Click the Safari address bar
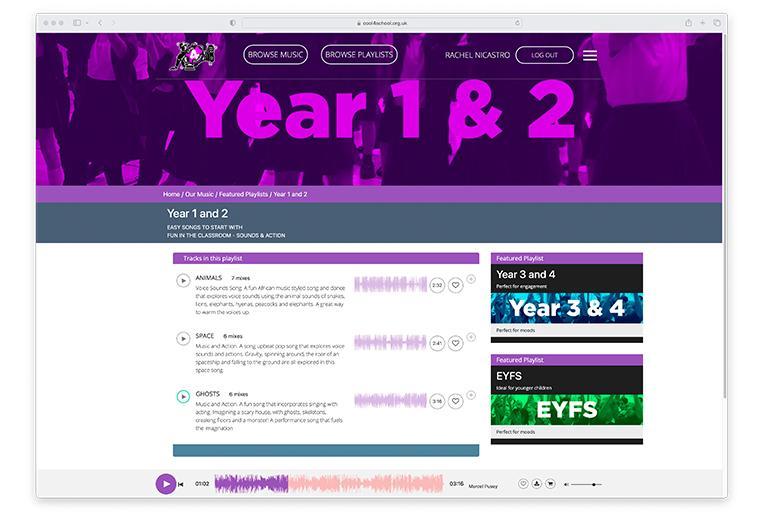The width and height of the screenshot is (768, 514). (382, 23)
